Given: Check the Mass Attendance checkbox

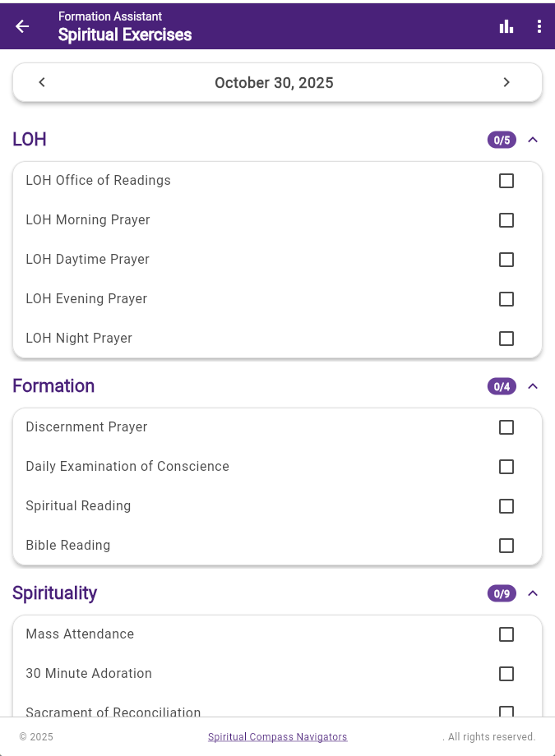Looking at the screenshot, I should pos(506,634).
